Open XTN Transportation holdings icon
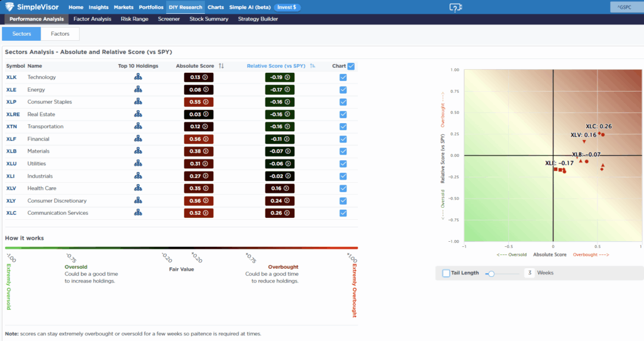 tap(138, 126)
